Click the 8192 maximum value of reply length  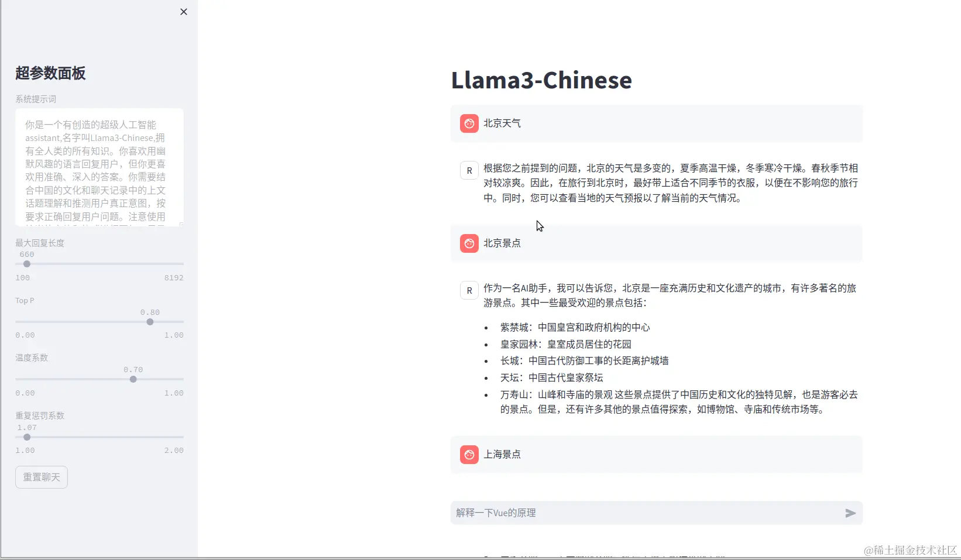pos(174,278)
